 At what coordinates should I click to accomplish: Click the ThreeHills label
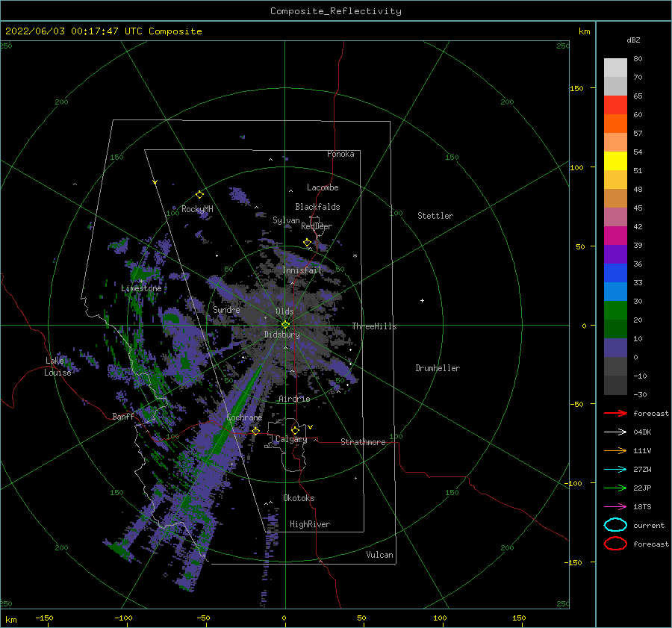(375, 326)
